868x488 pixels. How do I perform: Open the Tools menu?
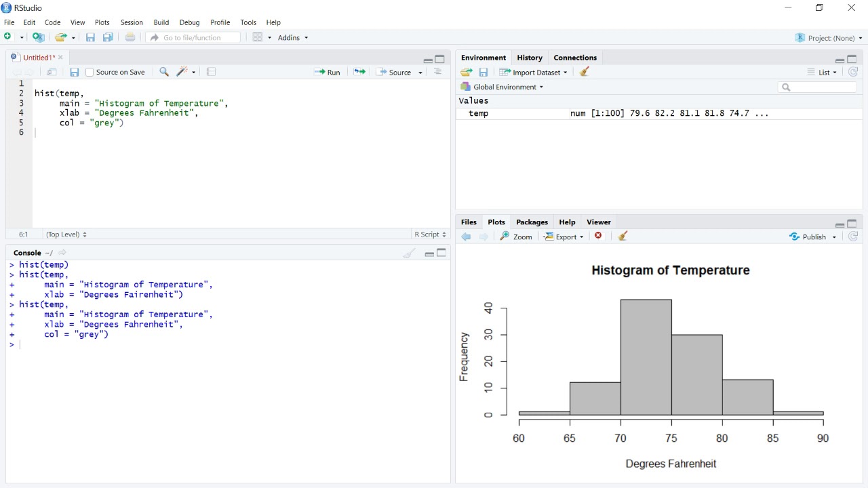(248, 22)
